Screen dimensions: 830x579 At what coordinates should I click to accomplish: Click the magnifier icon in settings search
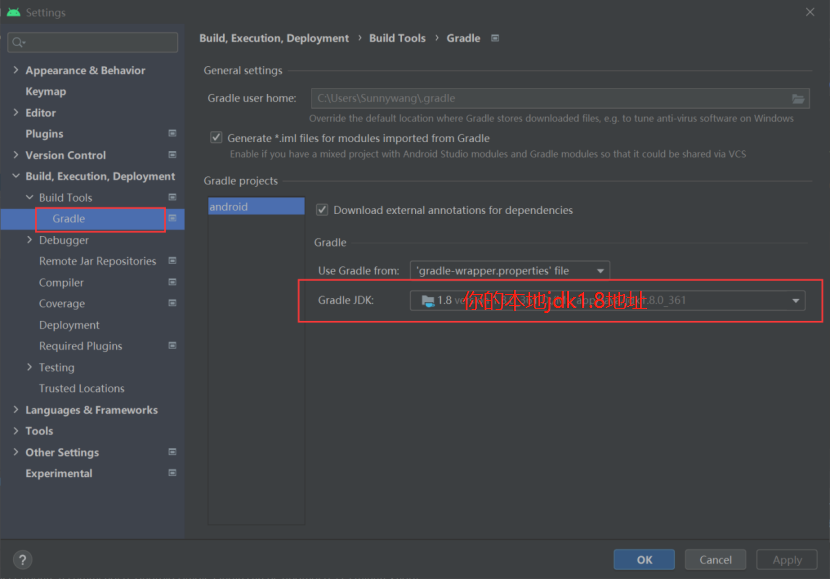pyautogui.click(x=16, y=43)
